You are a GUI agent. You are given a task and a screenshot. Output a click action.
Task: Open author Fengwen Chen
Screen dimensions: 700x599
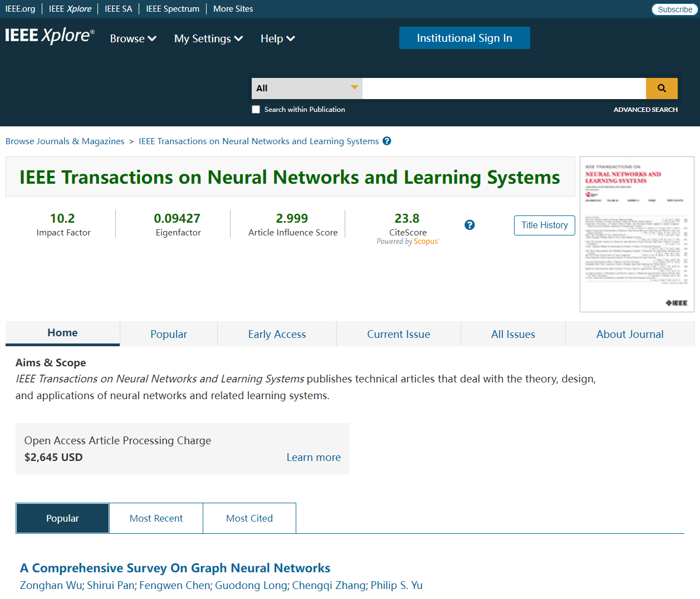pos(175,585)
